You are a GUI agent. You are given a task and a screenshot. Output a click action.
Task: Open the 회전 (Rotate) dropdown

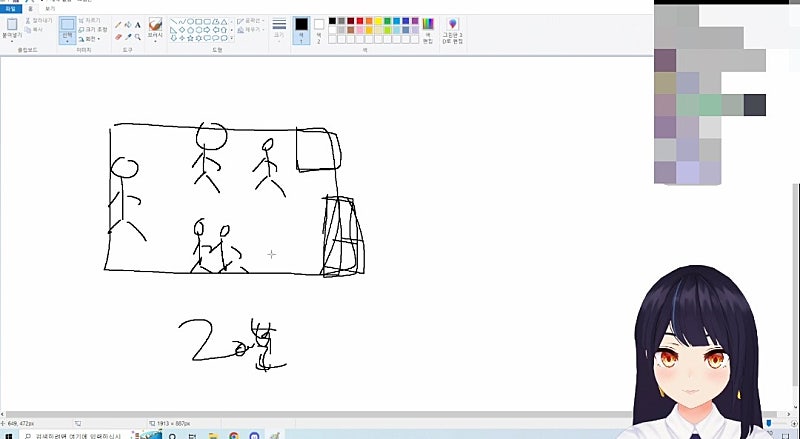[93, 39]
